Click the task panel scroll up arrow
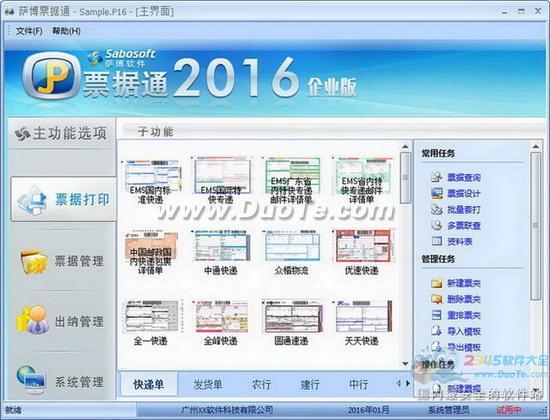 [x=536, y=146]
